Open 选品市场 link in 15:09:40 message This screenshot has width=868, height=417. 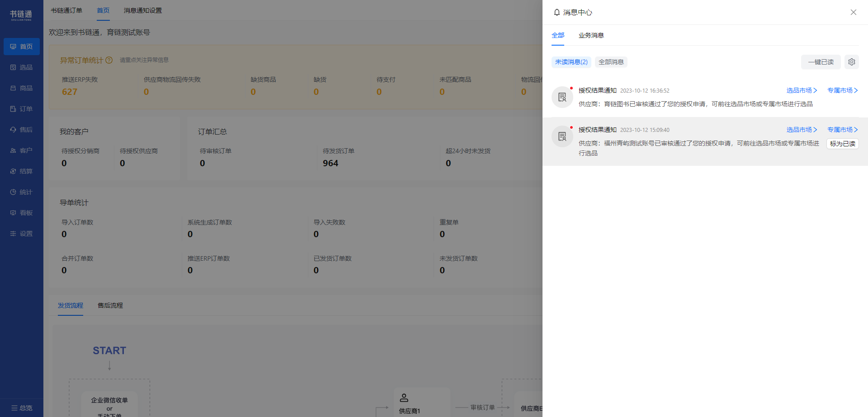coord(802,130)
